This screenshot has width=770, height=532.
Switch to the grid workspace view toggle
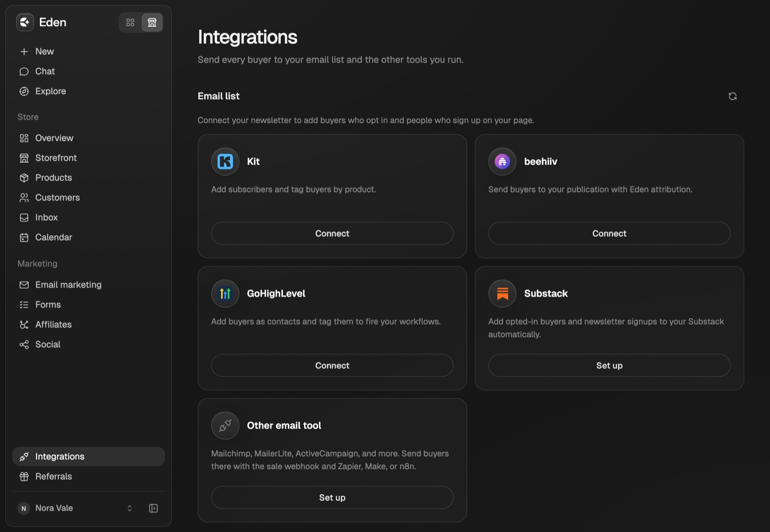coord(130,23)
